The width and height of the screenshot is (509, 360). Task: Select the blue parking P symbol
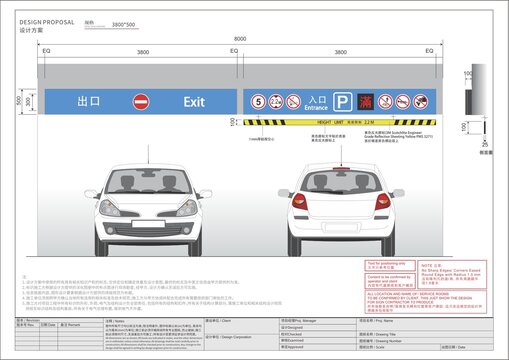coord(342,102)
